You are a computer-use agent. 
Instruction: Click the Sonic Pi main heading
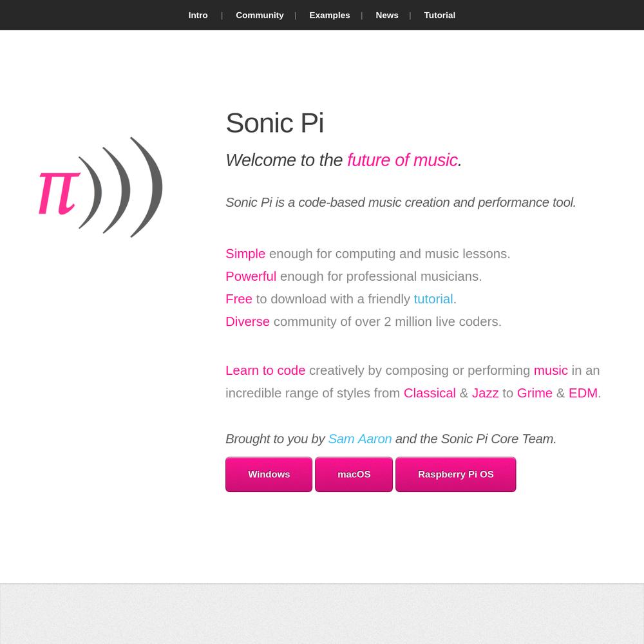[x=275, y=123]
